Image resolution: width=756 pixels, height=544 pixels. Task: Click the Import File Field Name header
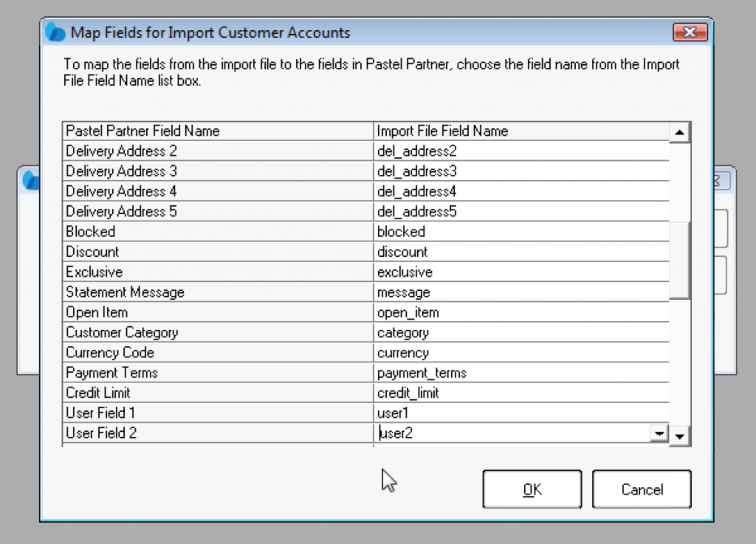[x=521, y=131]
